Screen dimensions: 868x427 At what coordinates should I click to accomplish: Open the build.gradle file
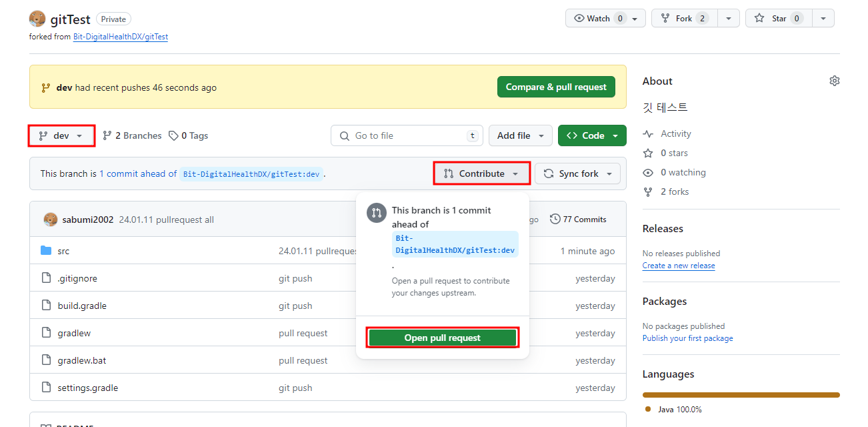point(82,306)
